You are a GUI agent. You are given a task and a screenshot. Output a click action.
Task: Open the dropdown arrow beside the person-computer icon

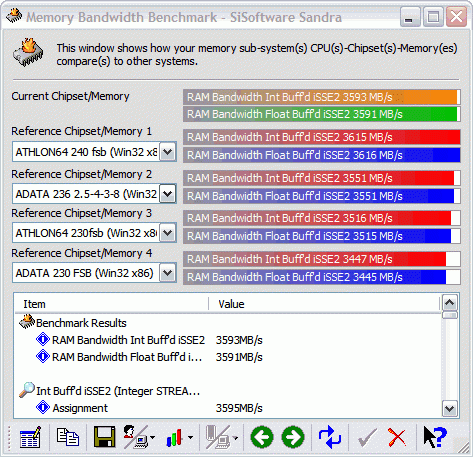[x=152, y=437]
